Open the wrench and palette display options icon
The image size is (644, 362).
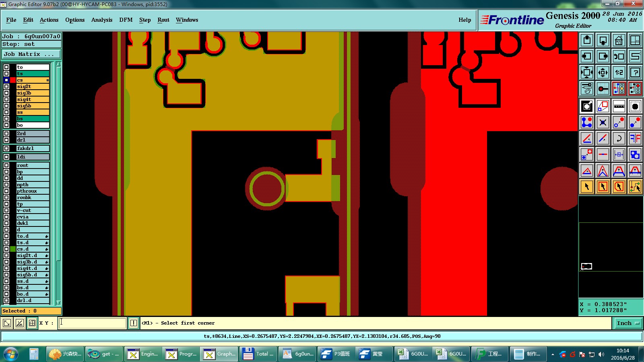coord(587,88)
